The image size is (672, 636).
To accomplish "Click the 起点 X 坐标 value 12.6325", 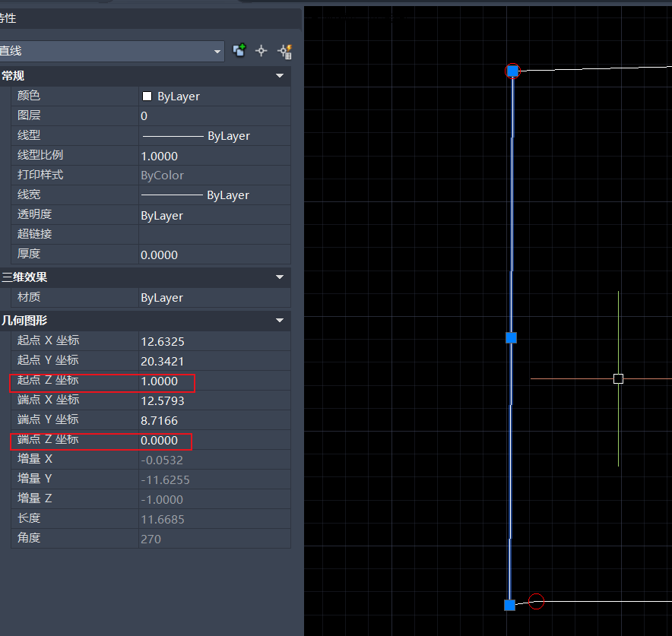I will (163, 342).
